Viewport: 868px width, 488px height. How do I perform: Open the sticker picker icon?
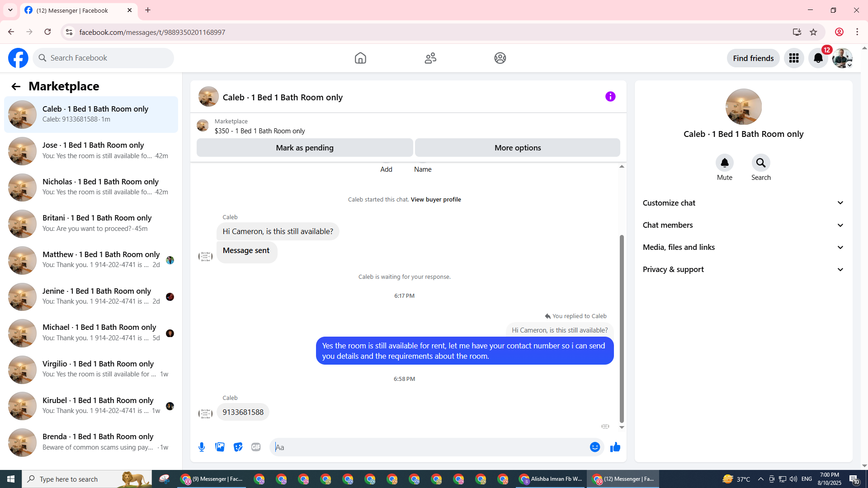[238, 447]
